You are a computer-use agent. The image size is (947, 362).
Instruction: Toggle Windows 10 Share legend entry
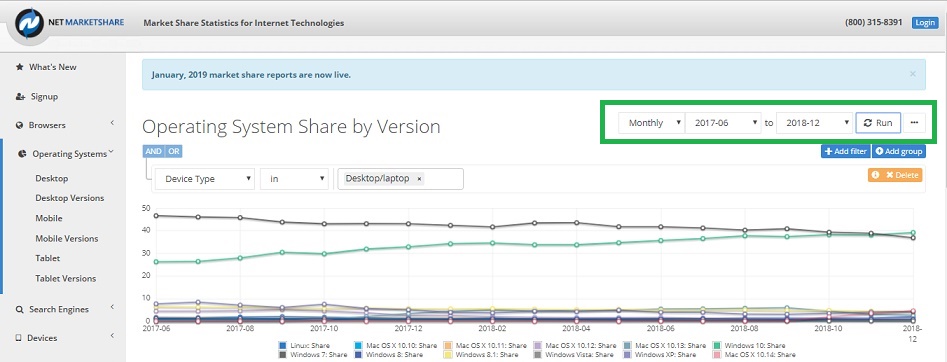pos(750,346)
